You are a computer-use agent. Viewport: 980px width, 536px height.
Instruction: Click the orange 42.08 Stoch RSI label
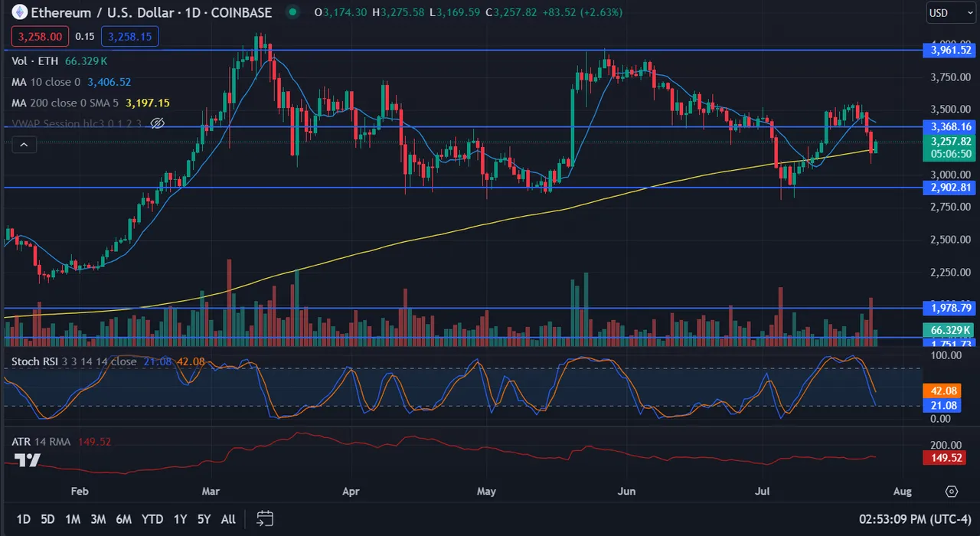(x=942, y=390)
